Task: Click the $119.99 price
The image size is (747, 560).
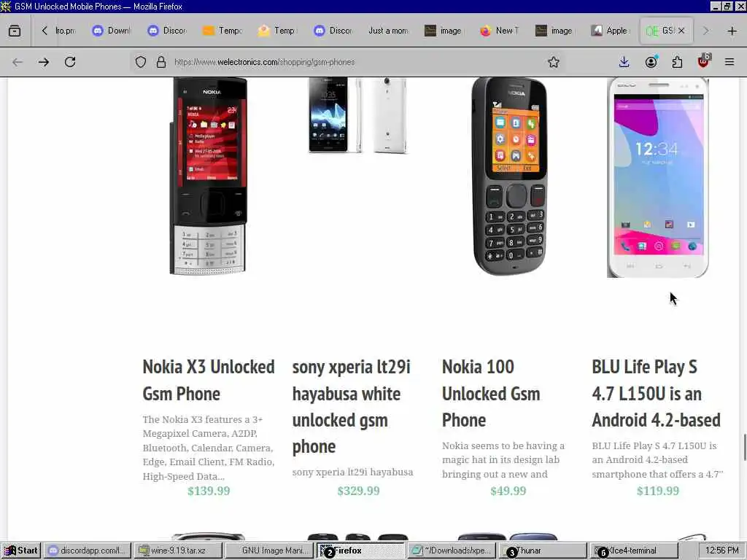Action: click(x=658, y=491)
